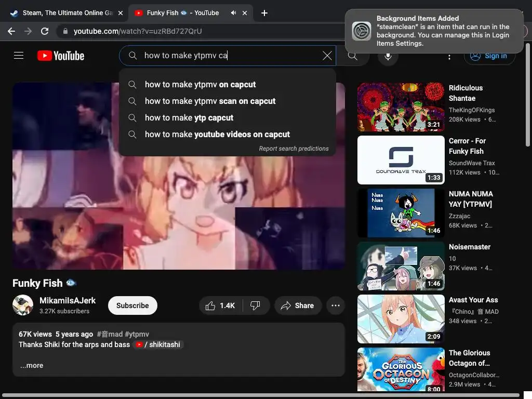Open more actions ellipsis under video
Viewport: 532px width, 399px height.
click(336, 305)
